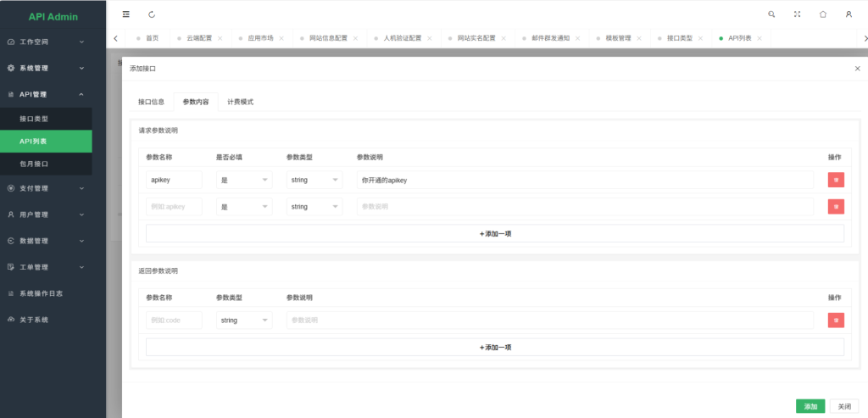
Task: Delete the empty request parameter row
Action: tap(836, 207)
